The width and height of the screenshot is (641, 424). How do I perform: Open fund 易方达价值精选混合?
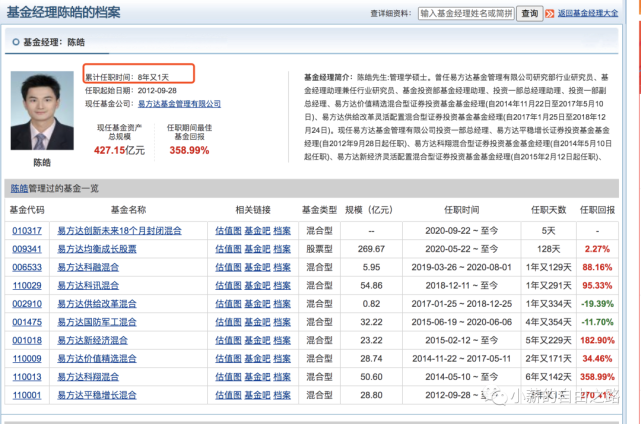pos(97,359)
